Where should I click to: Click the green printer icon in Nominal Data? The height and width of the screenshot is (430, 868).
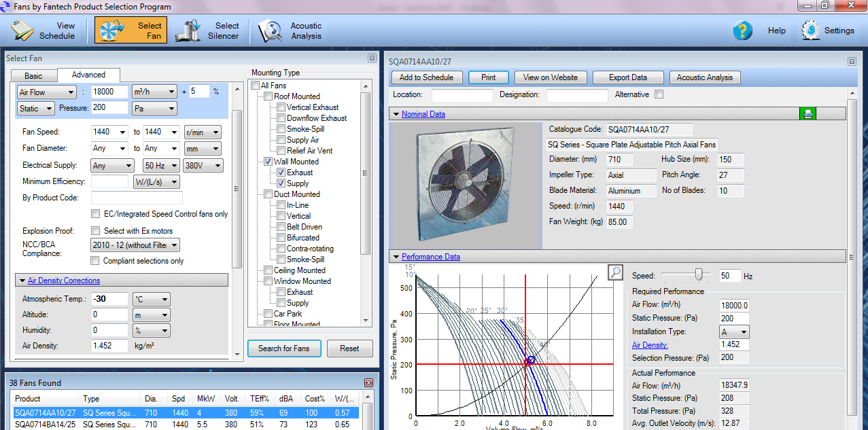tap(808, 114)
